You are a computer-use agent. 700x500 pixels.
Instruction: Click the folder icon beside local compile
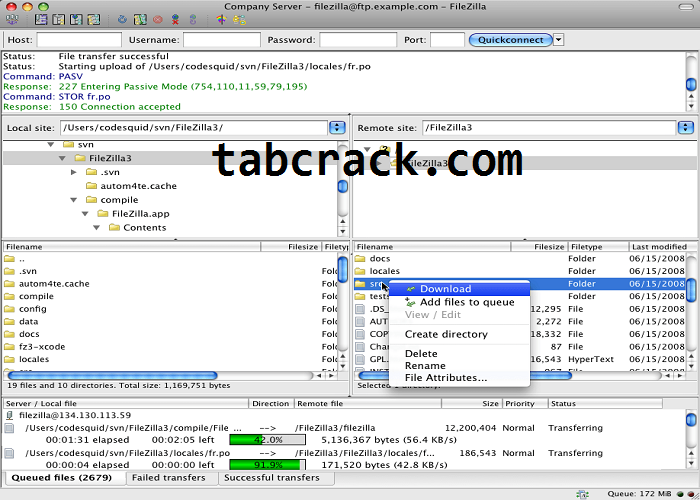[x=9, y=296]
